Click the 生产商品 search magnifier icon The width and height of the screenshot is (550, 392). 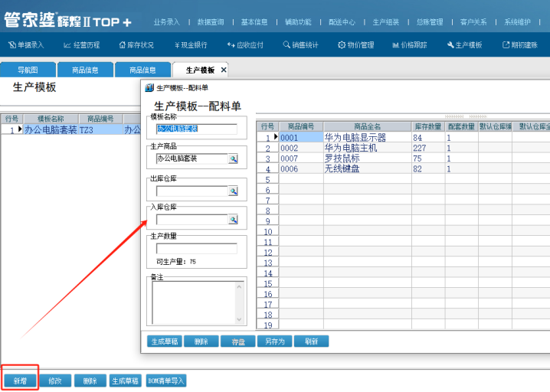234,158
